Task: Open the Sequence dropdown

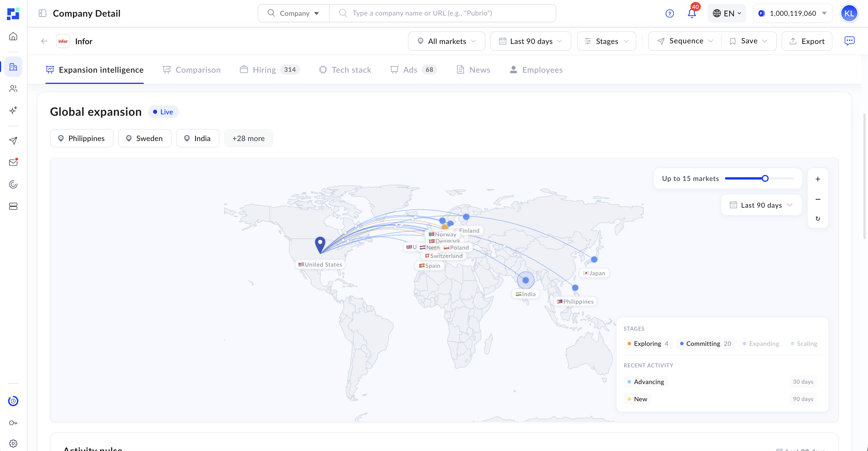Action: (x=685, y=41)
